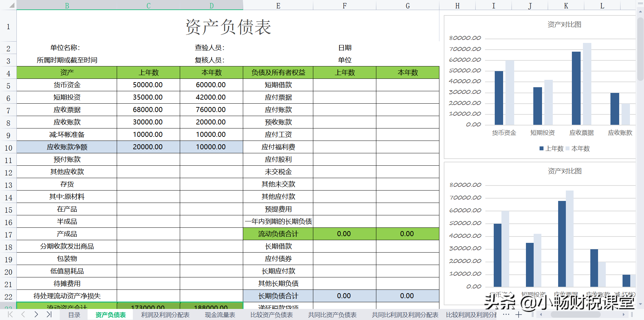
Task: Open the 共同比资产负债表 sheet tab
Action: click(332, 315)
